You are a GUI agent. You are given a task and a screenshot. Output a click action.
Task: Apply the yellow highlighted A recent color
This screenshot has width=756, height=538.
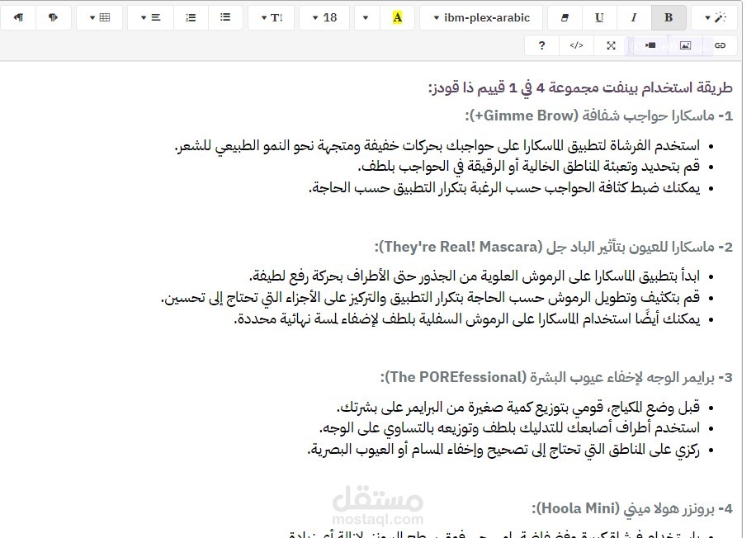(397, 17)
